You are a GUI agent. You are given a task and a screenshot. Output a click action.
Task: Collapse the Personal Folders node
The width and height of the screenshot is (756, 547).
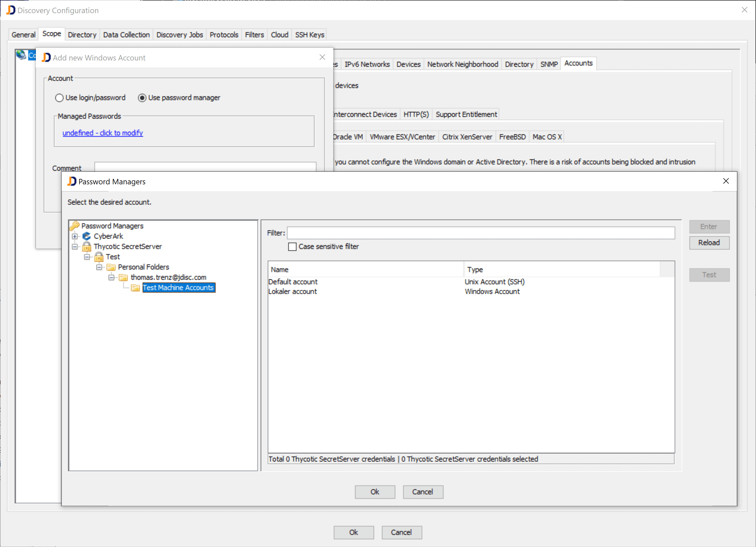[99, 267]
